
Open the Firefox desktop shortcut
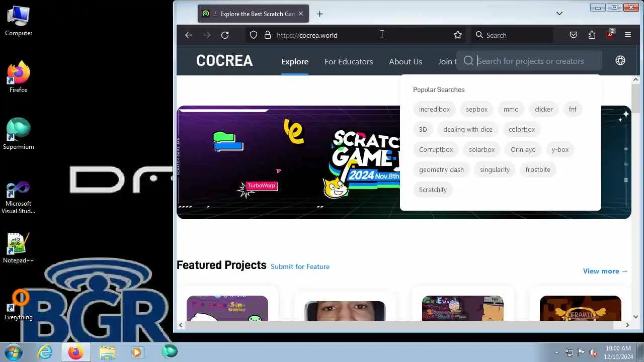point(19,77)
